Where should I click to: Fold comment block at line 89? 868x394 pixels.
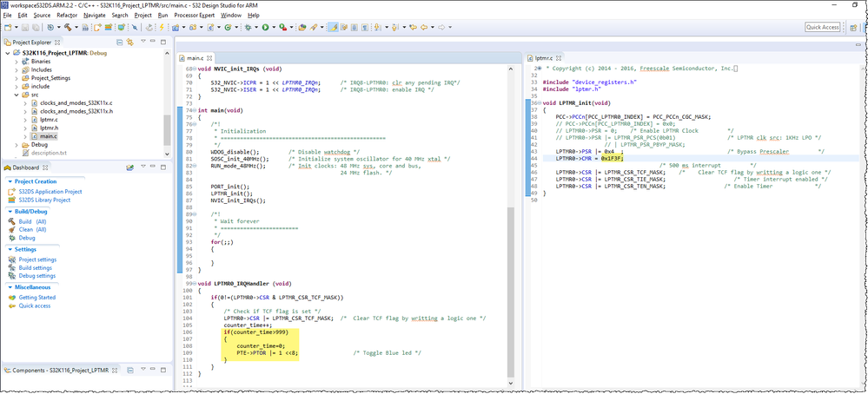click(195, 213)
